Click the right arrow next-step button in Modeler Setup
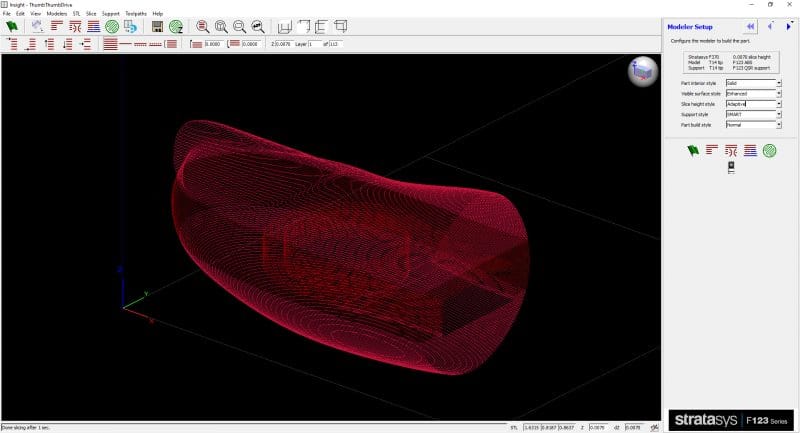800x433 pixels. point(786,27)
